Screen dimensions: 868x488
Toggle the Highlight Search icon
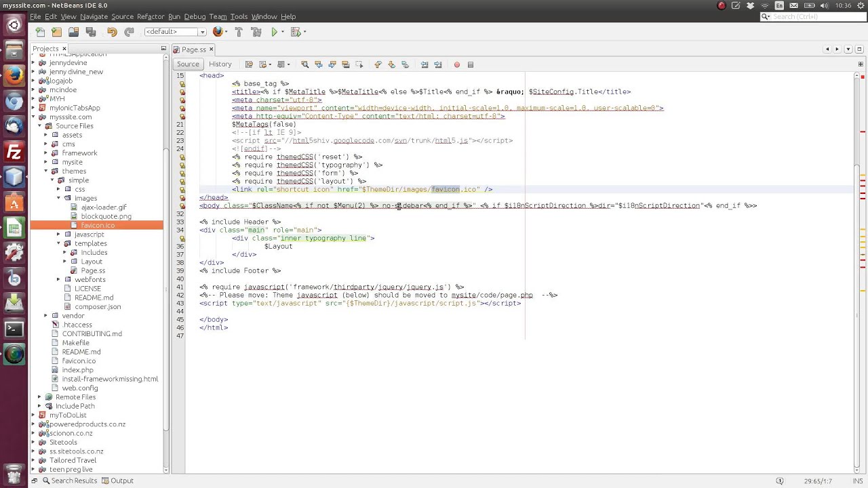pyautogui.click(x=345, y=64)
